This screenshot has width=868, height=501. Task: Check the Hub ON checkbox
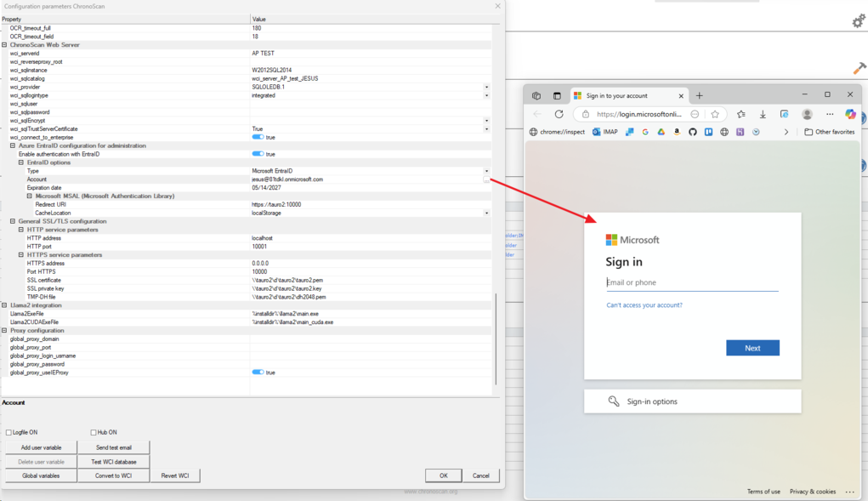coord(94,433)
